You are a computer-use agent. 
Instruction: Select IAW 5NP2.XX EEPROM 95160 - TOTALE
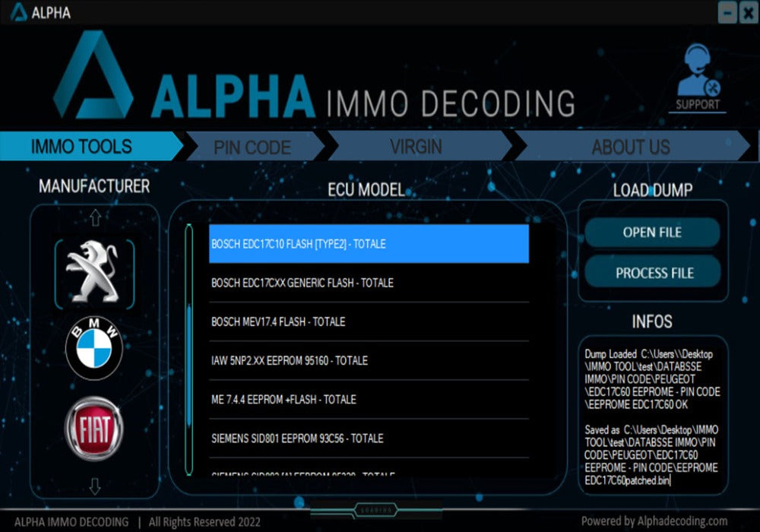point(369,360)
